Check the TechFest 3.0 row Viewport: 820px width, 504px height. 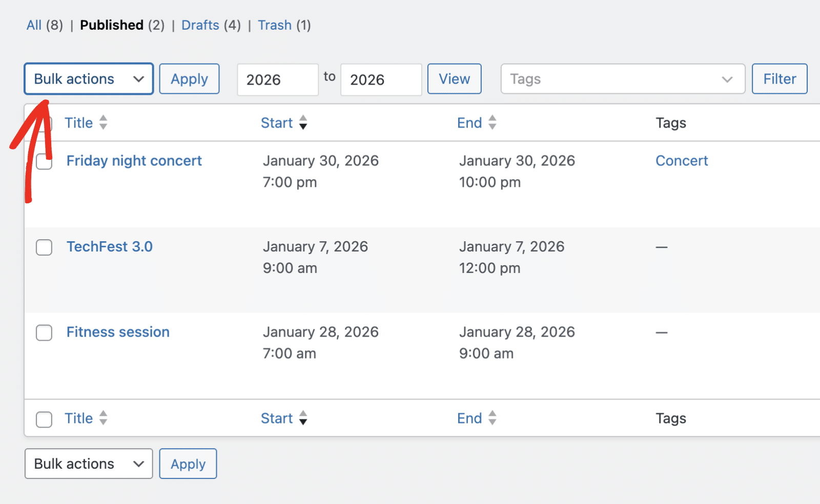point(44,247)
